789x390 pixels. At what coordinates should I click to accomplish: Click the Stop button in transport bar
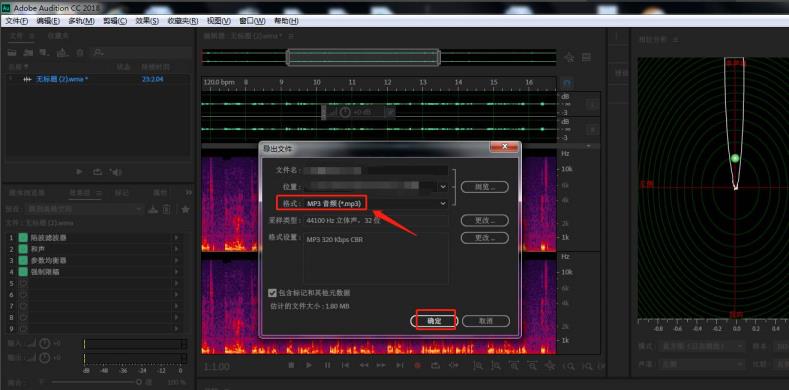291,365
